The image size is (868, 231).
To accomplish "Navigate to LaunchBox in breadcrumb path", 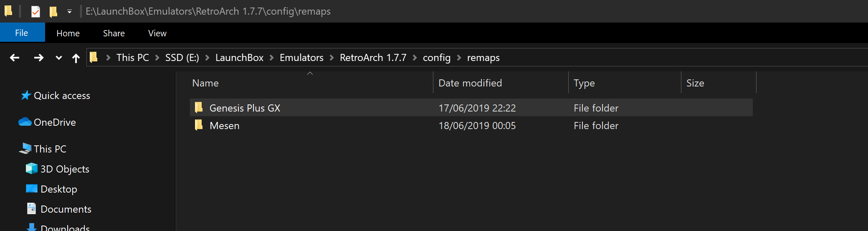I will click(239, 58).
